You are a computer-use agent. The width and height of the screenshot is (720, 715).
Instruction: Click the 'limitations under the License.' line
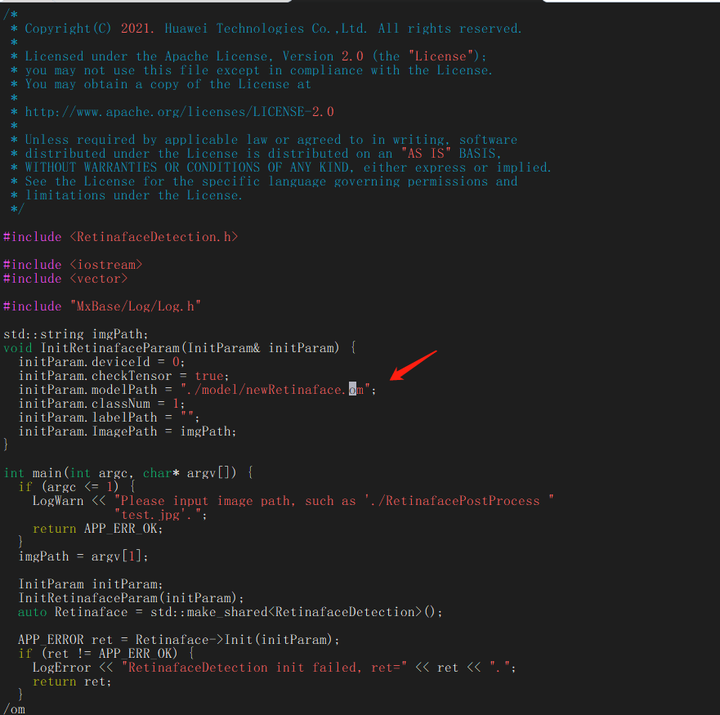tap(126, 195)
